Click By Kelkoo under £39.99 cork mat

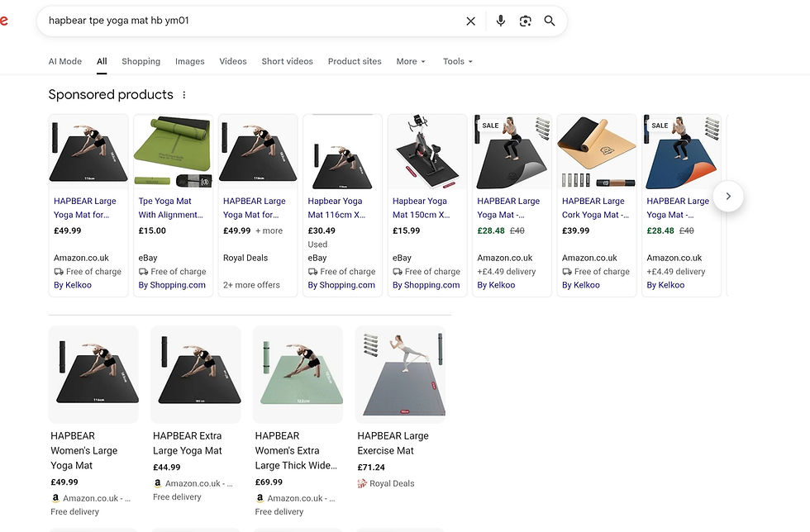(x=580, y=285)
